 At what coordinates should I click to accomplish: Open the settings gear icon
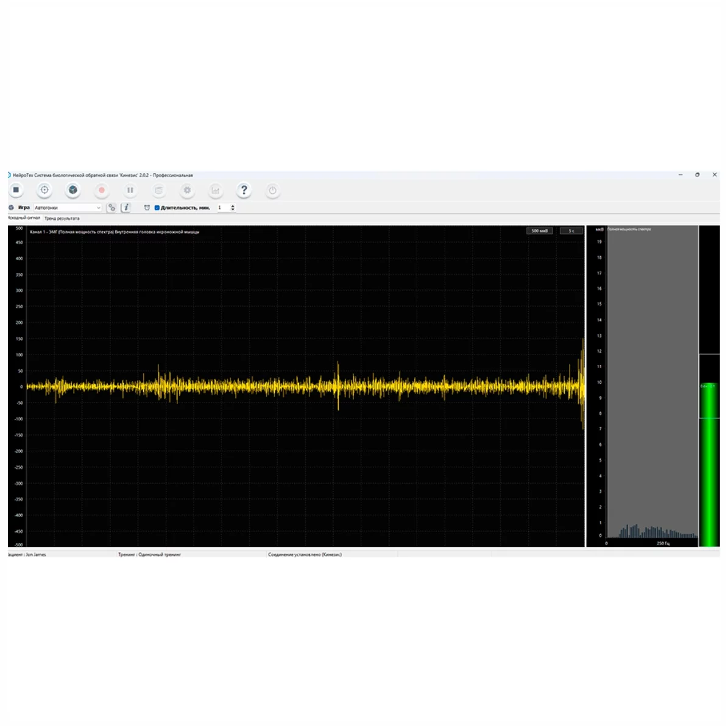(187, 190)
